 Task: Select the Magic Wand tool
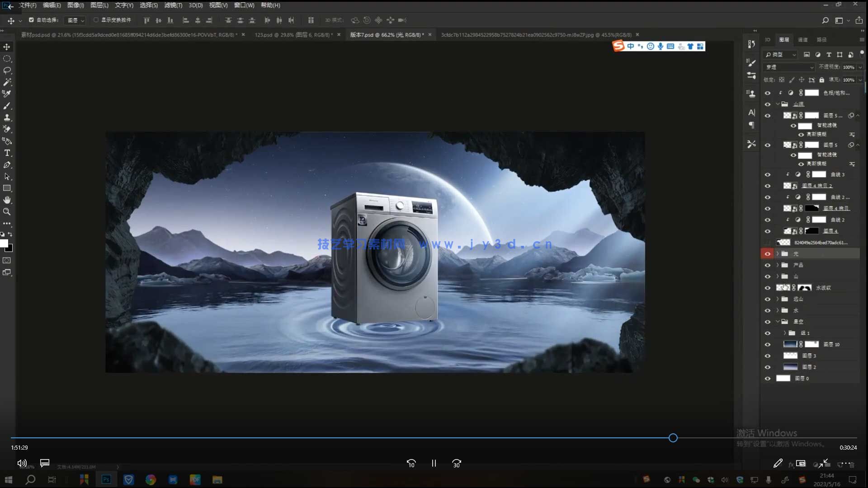point(7,82)
